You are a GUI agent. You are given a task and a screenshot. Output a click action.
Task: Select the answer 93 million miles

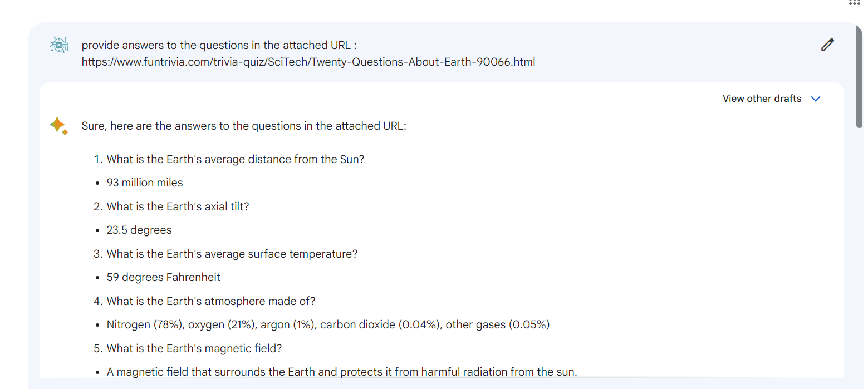[145, 183]
